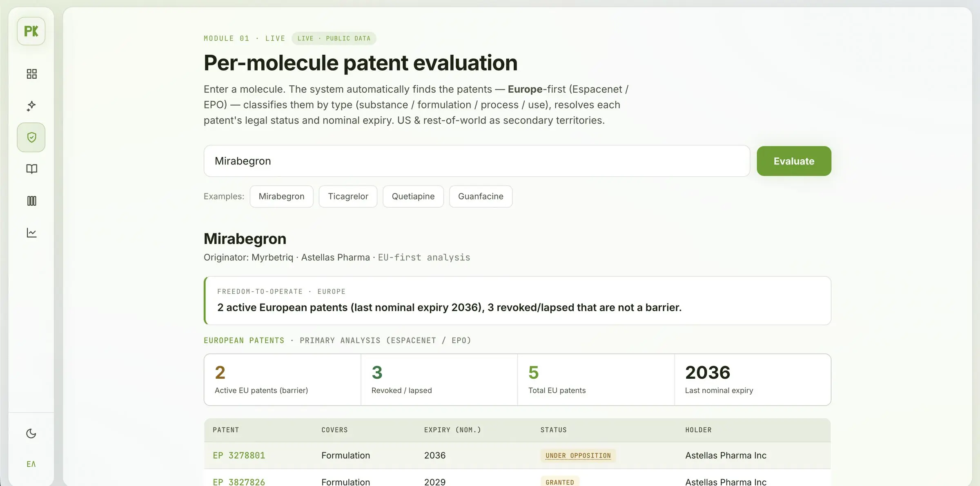This screenshot has width=980, height=486.
Task: Choose the Ticagrelor example chip
Action: [348, 196]
